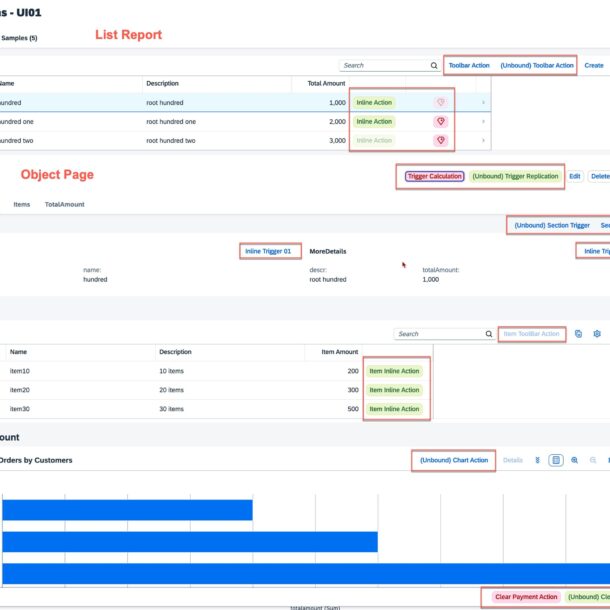Click the Item Toolbar Action button
The width and height of the screenshot is (610, 610).
tap(531, 334)
